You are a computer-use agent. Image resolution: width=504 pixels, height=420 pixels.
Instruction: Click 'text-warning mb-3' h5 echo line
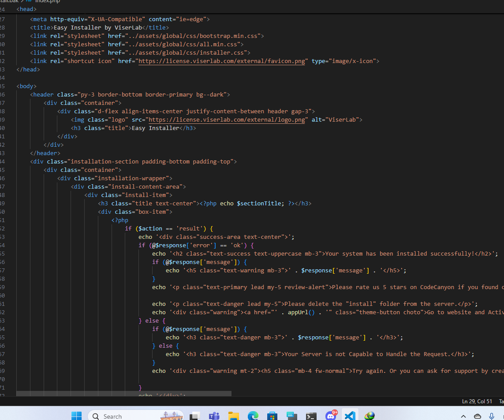286,271
